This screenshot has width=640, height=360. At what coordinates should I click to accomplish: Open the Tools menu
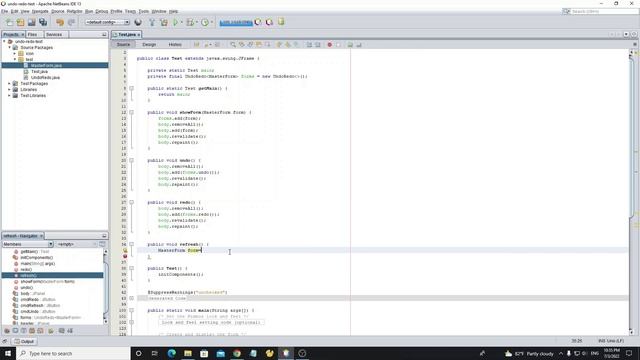click(x=144, y=11)
